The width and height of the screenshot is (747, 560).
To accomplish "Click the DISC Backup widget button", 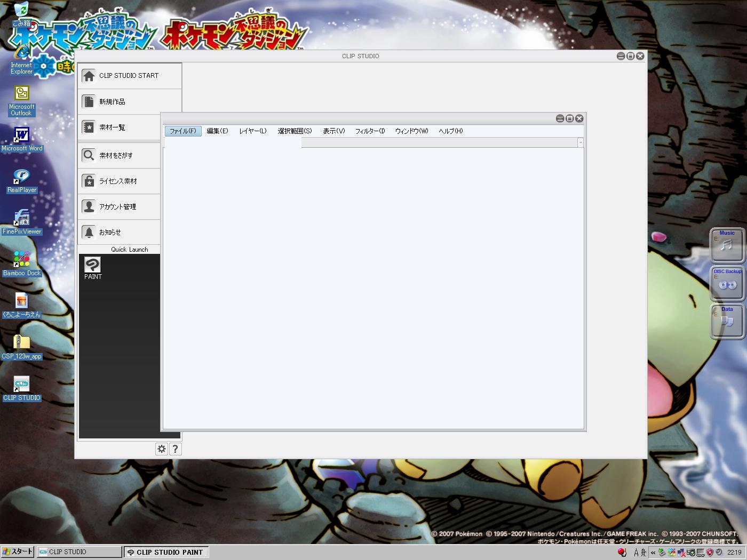I will (727, 283).
